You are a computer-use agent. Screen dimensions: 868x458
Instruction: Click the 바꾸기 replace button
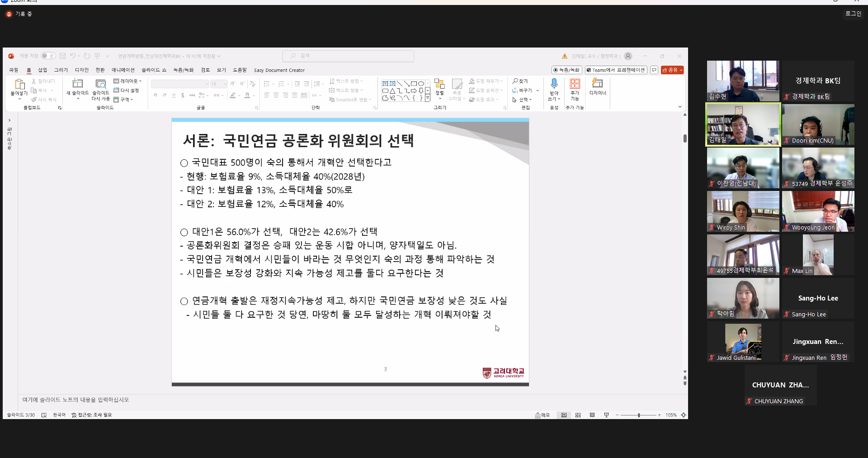click(x=523, y=91)
